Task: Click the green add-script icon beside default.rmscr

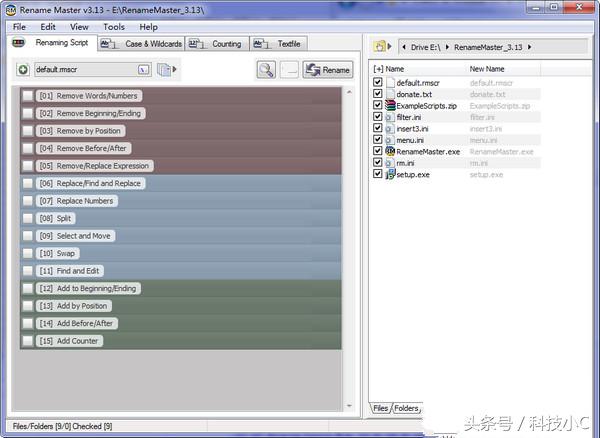Action: [x=23, y=70]
